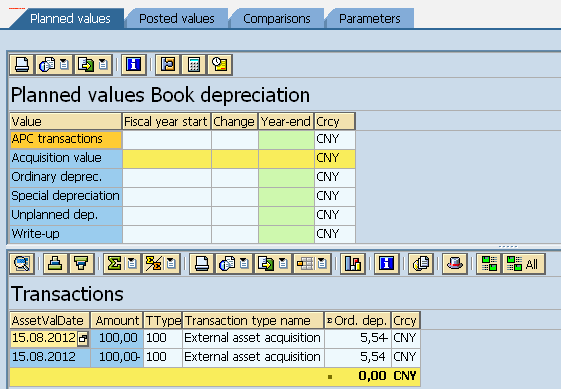Click the Ord. dep. column header
Screen dimensions: 561x389
coord(357,320)
